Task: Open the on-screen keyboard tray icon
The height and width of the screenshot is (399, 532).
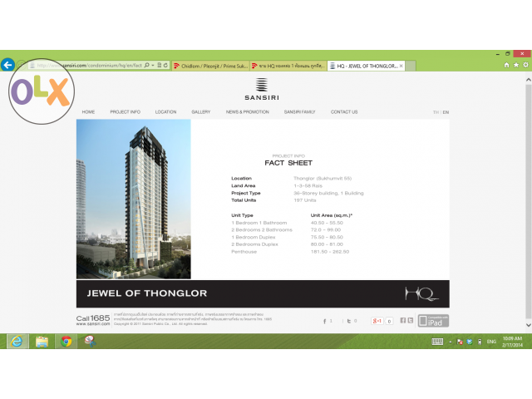Action: point(437,342)
